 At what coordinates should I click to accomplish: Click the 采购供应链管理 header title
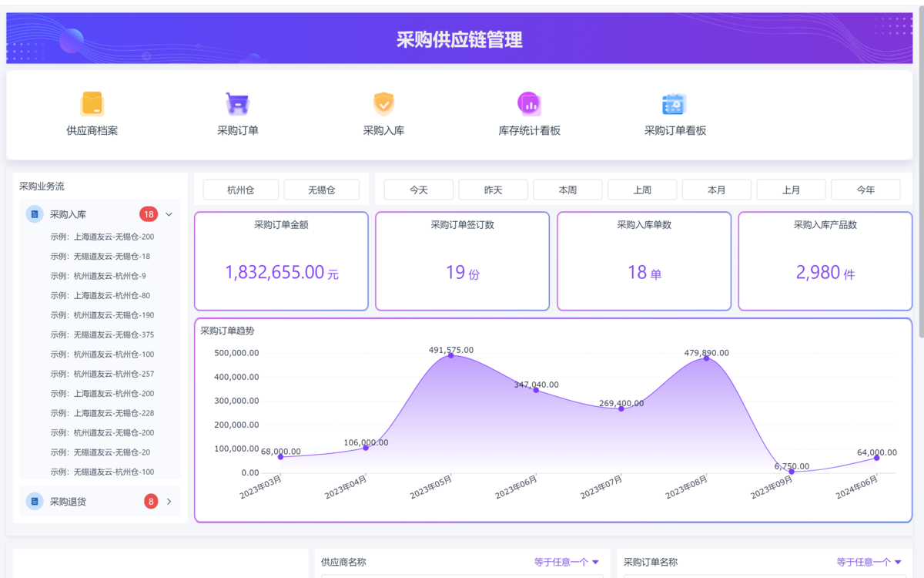pyautogui.click(x=460, y=39)
